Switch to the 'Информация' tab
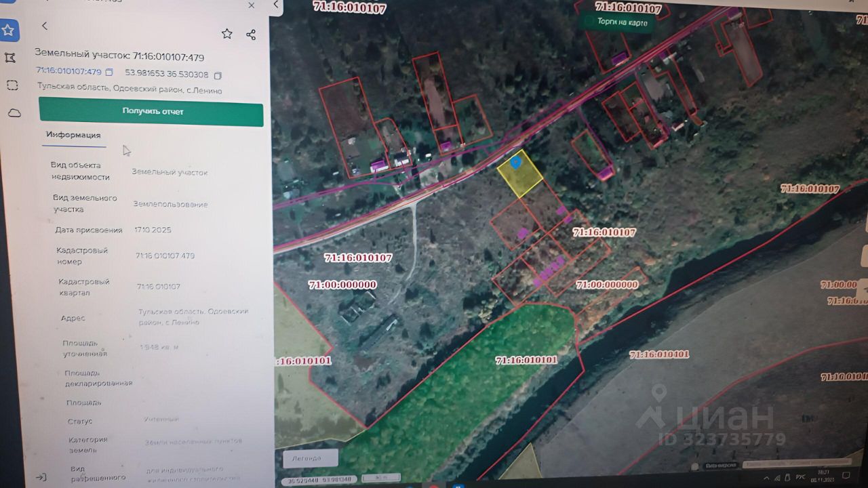The image size is (868, 488). coord(73,135)
